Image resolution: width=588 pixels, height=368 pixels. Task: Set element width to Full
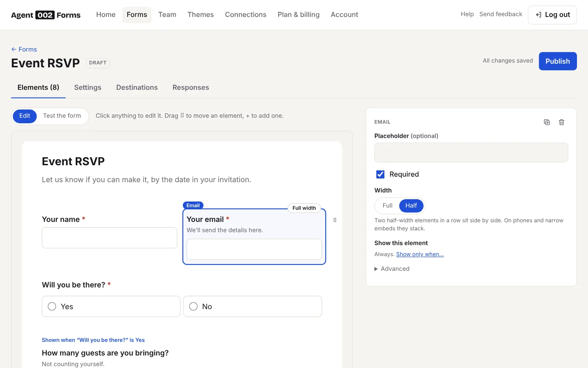(387, 206)
